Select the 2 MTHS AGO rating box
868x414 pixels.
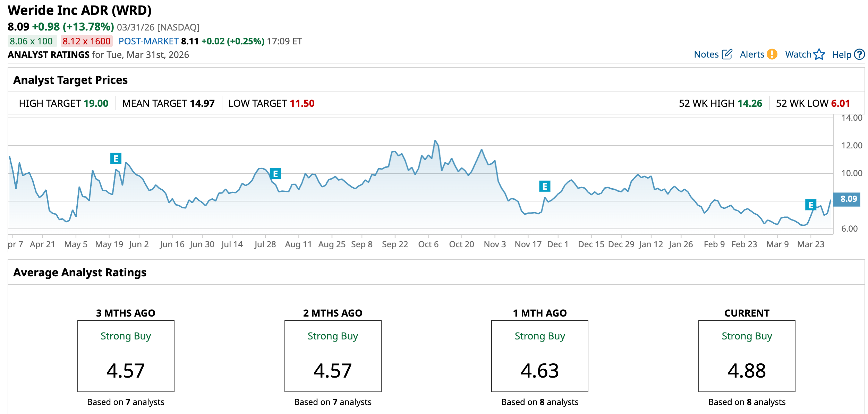(x=333, y=356)
